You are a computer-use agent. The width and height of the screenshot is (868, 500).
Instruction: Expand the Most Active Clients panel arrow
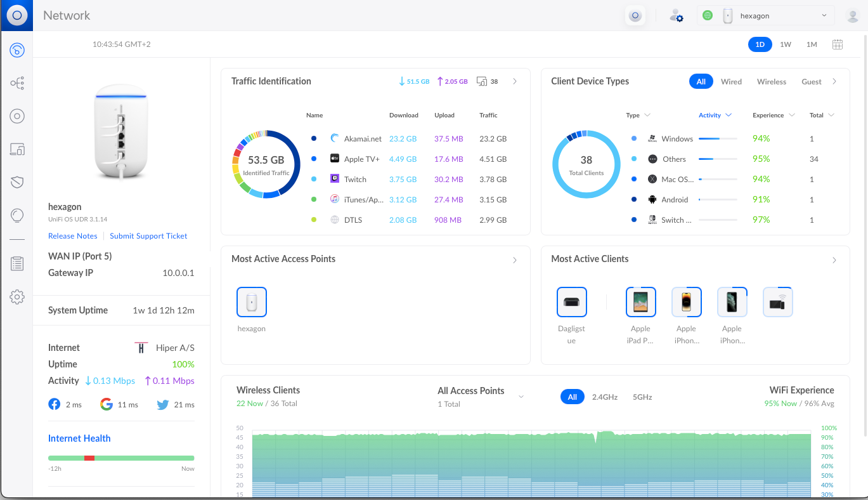pyautogui.click(x=834, y=260)
